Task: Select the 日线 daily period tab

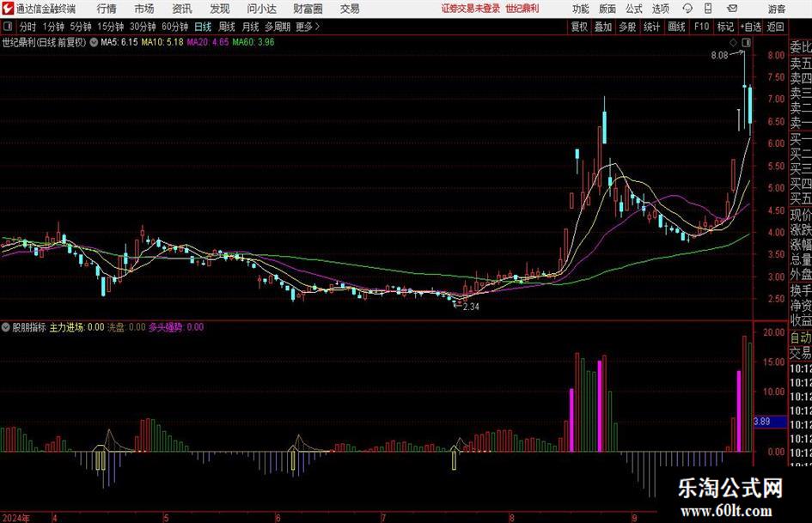Action: (x=203, y=27)
